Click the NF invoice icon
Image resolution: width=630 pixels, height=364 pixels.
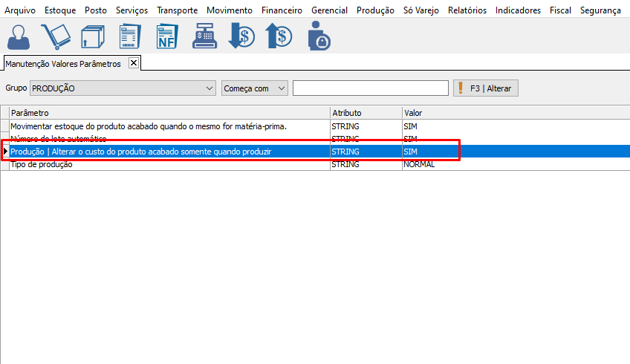[167, 35]
